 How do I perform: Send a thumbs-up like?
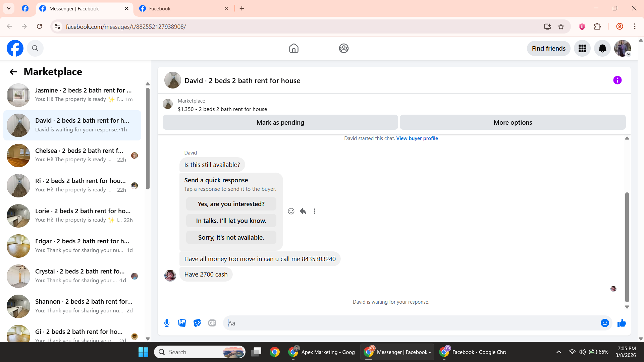(x=622, y=323)
